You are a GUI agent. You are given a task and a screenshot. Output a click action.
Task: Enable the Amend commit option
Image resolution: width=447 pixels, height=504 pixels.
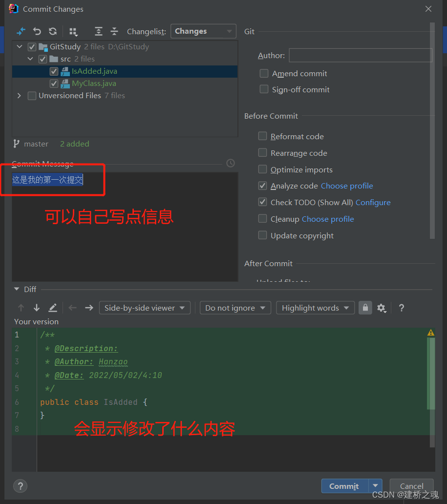(264, 74)
